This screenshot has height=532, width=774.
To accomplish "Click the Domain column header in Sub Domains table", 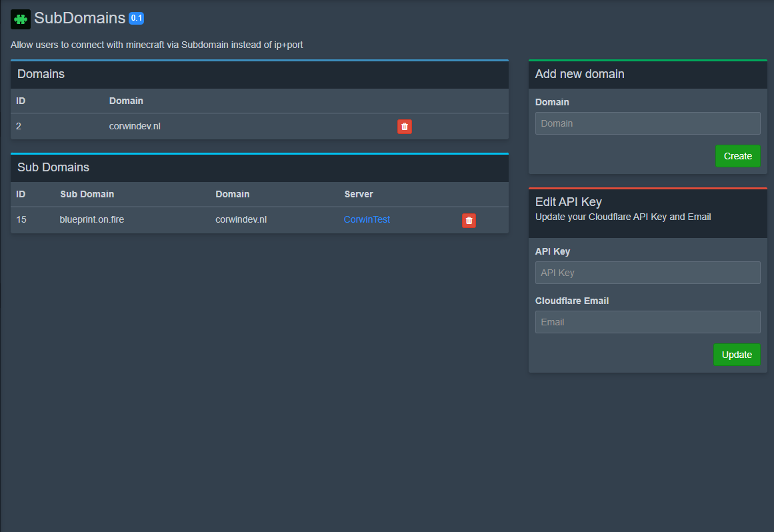I will pos(232,194).
